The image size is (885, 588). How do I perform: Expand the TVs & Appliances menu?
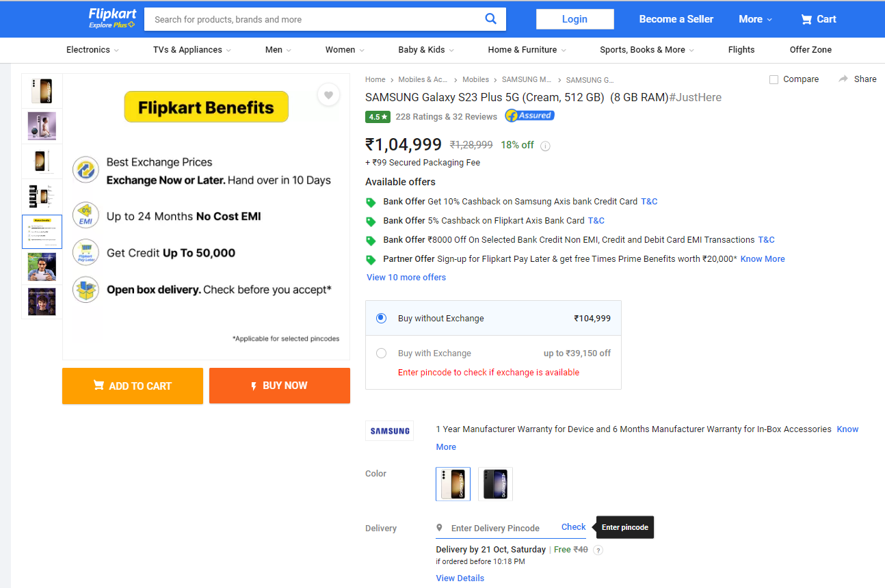192,50
